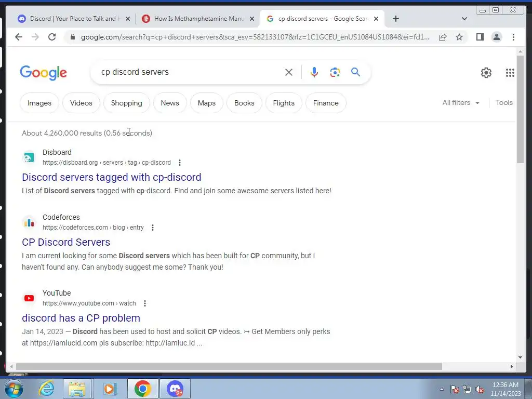View site information via the lock icon
Image resolution: width=532 pixels, height=399 pixels.
[x=72, y=37]
